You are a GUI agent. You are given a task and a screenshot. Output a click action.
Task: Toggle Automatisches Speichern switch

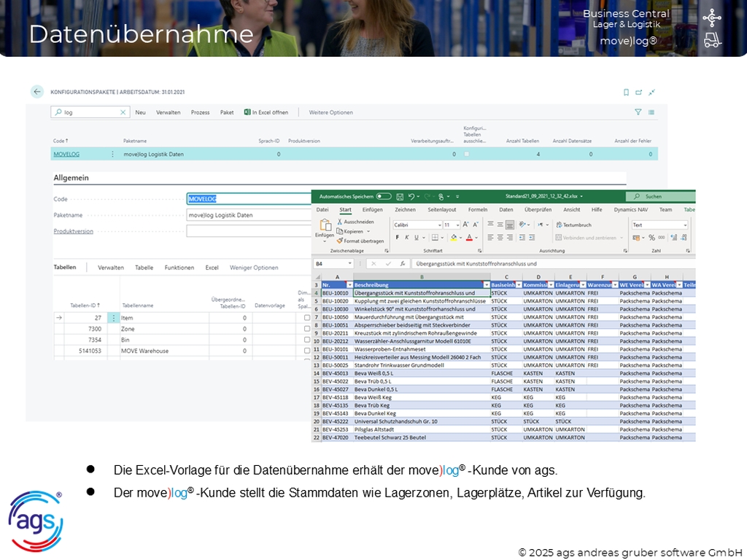(x=383, y=196)
